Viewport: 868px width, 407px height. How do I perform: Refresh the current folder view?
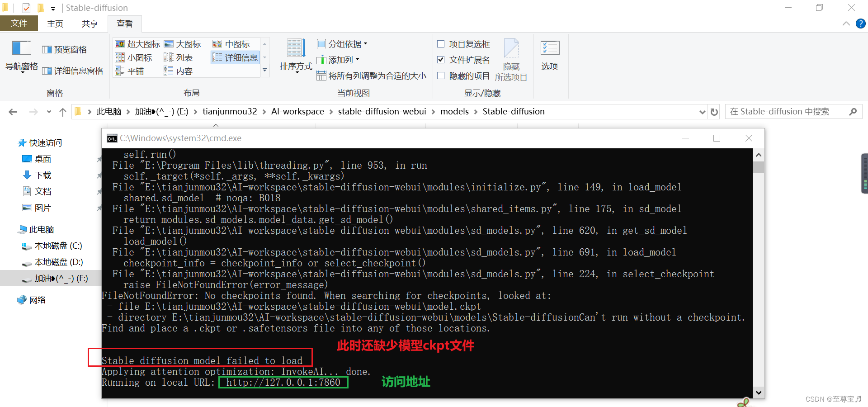click(714, 112)
